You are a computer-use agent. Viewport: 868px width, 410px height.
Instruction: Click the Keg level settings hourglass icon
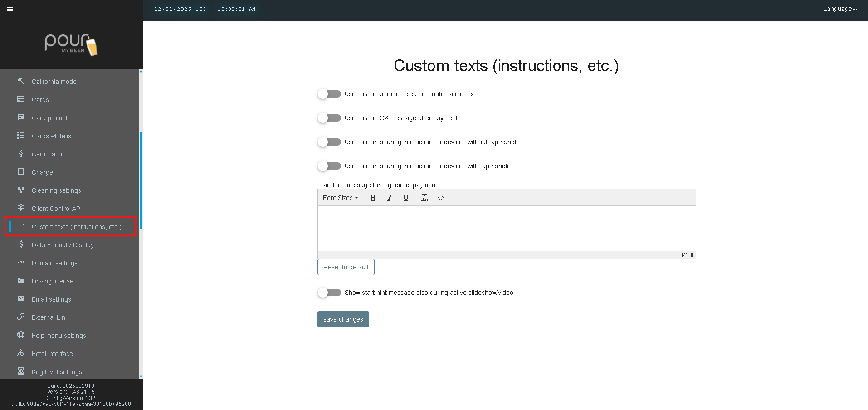21,371
